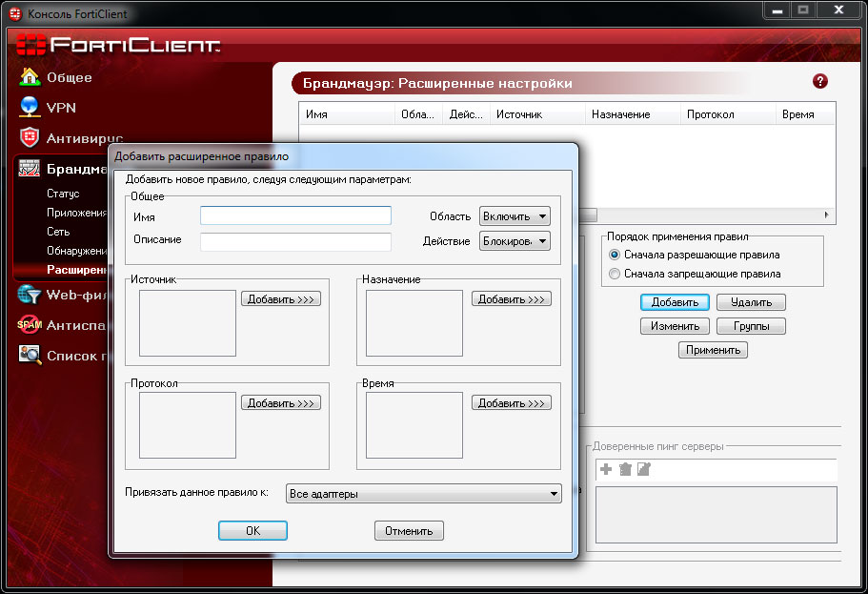868x594 pixels.
Task: Click the Firewall brick wall icon
Action: [x=30, y=168]
